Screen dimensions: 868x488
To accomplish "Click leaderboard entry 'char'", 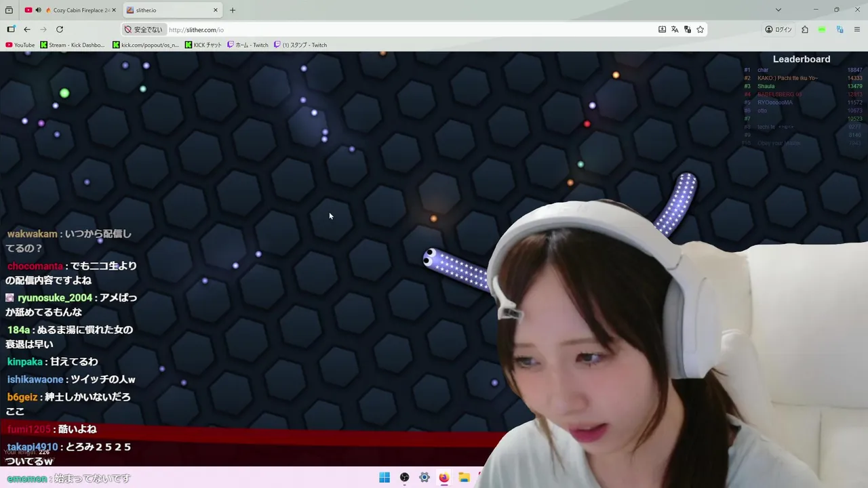I will click(763, 70).
